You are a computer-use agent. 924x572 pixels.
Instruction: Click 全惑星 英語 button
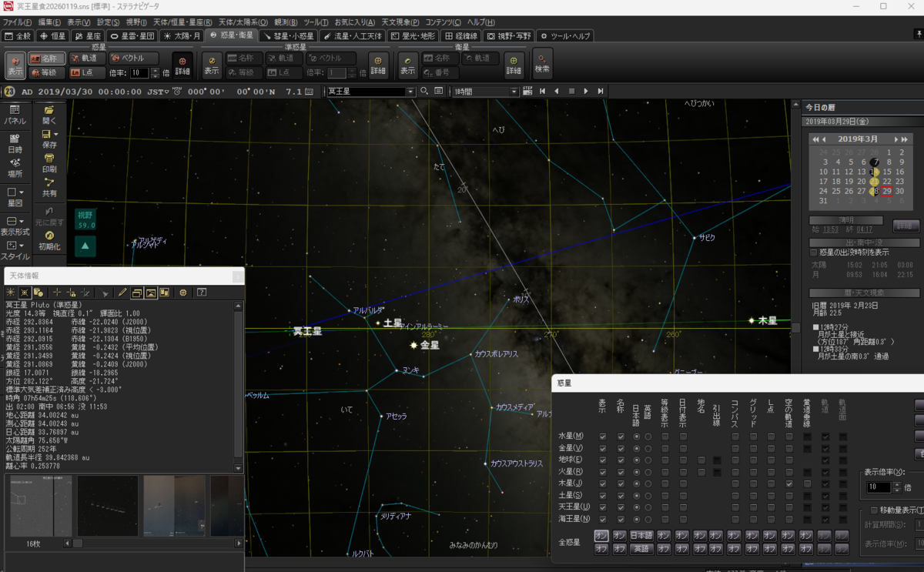[642, 549]
